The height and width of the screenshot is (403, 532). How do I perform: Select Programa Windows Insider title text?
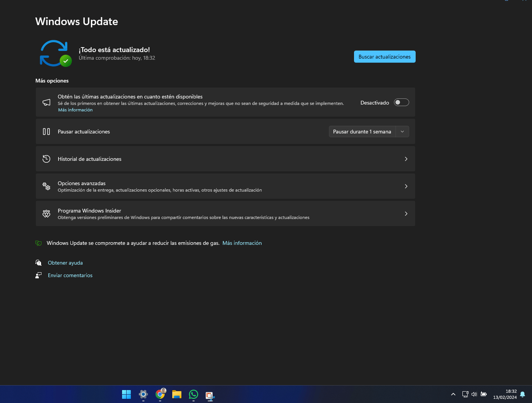pyautogui.click(x=89, y=211)
